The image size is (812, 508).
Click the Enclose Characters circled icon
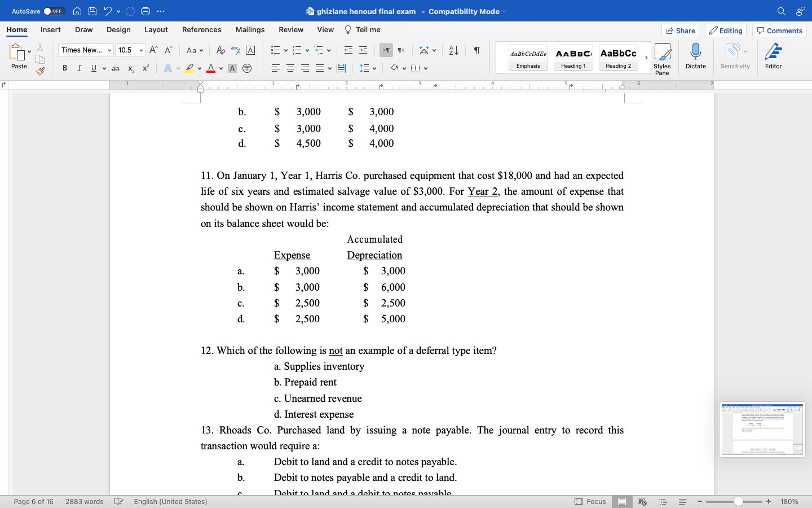[x=247, y=68]
